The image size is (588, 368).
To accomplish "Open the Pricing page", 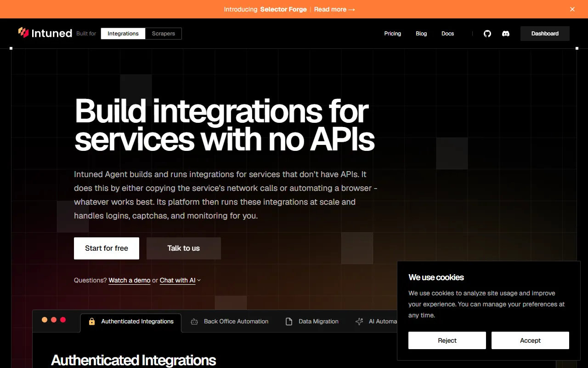I will (x=393, y=34).
